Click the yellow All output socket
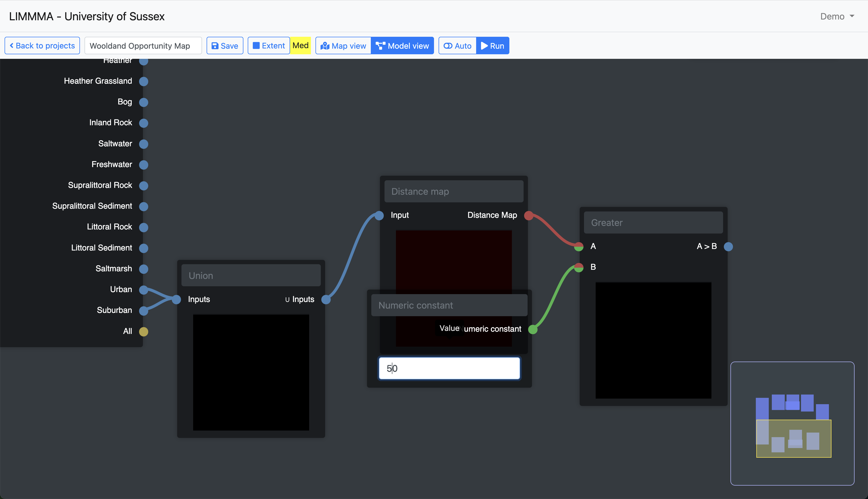The height and width of the screenshot is (499, 868). pyautogui.click(x=144, y=331)
